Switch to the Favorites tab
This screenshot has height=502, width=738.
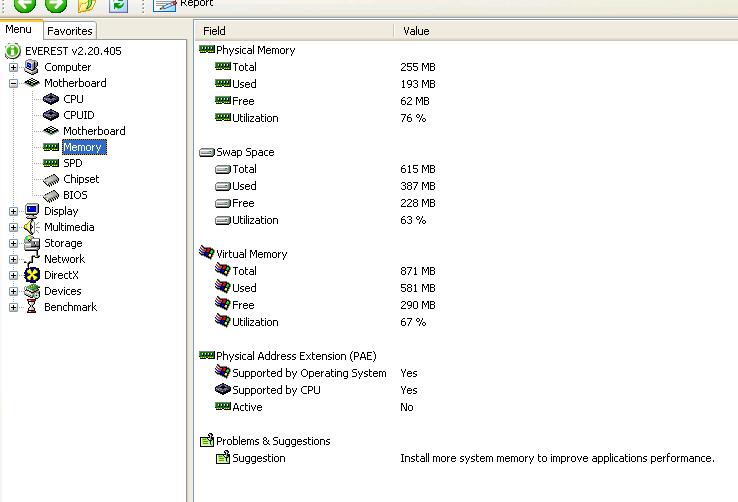pos(70,31)
